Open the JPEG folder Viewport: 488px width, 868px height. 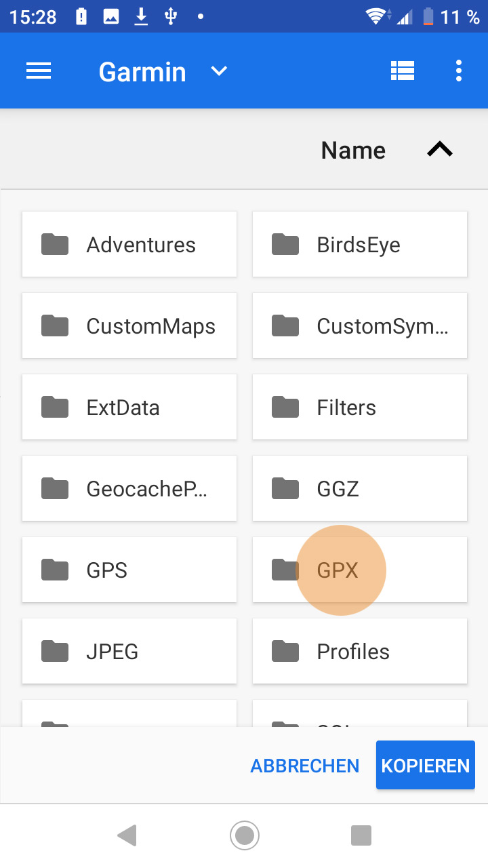[129, 652]
